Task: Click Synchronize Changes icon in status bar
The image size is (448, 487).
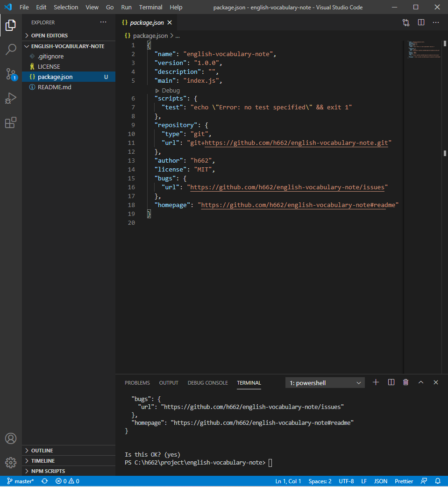Action: tap(45, 481)
